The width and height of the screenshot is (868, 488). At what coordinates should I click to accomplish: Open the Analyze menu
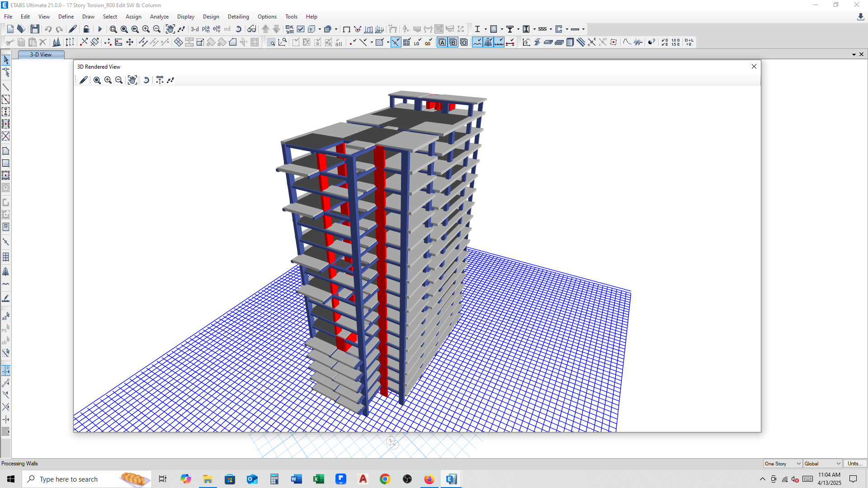(159, 17)
